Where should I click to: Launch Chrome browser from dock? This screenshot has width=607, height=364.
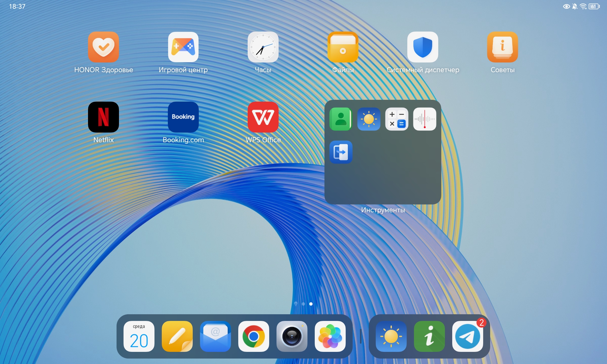point(254,336)
